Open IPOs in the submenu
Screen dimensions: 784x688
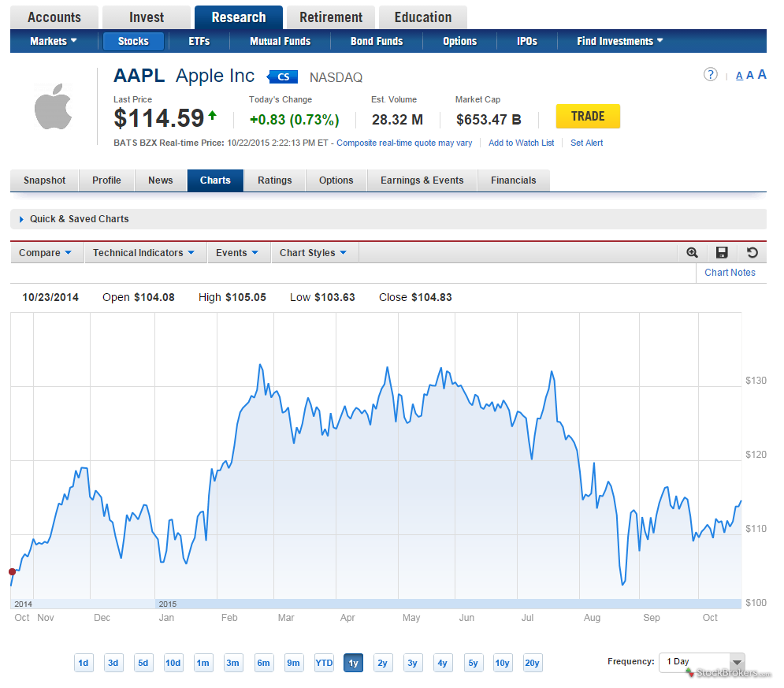click(527, 41)
